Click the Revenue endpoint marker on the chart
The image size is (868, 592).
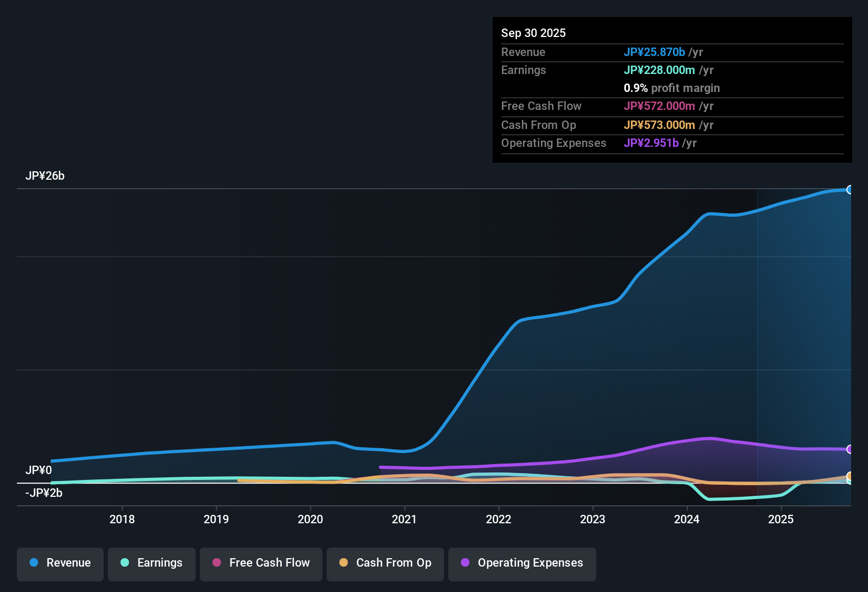pyautogui.click(x=851, y=189)
